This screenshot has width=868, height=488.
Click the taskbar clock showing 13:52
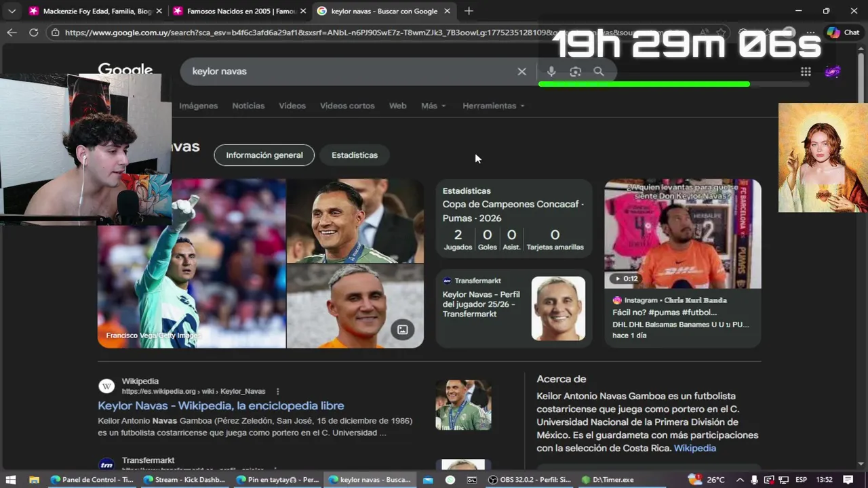click(x=824, y=480)
